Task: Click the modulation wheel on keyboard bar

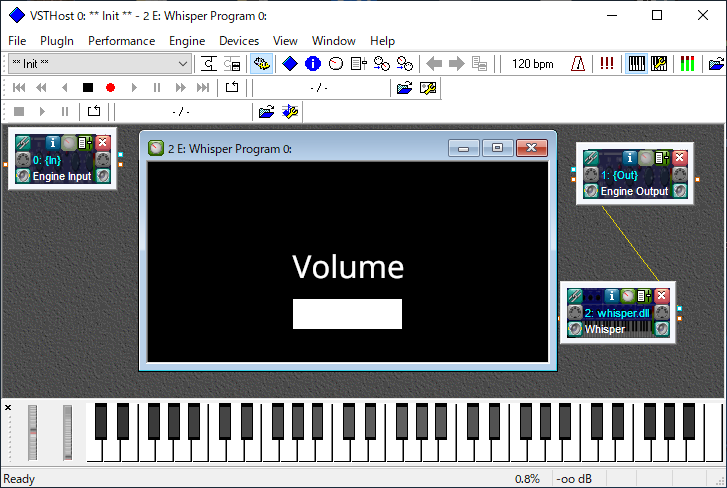Action: [x=68, y=432]
